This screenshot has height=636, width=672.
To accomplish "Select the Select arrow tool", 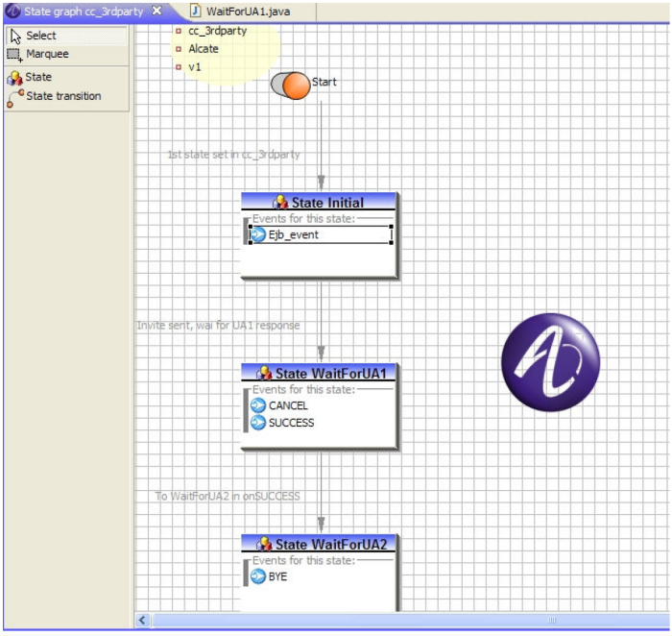I will (x=40, y=36).
